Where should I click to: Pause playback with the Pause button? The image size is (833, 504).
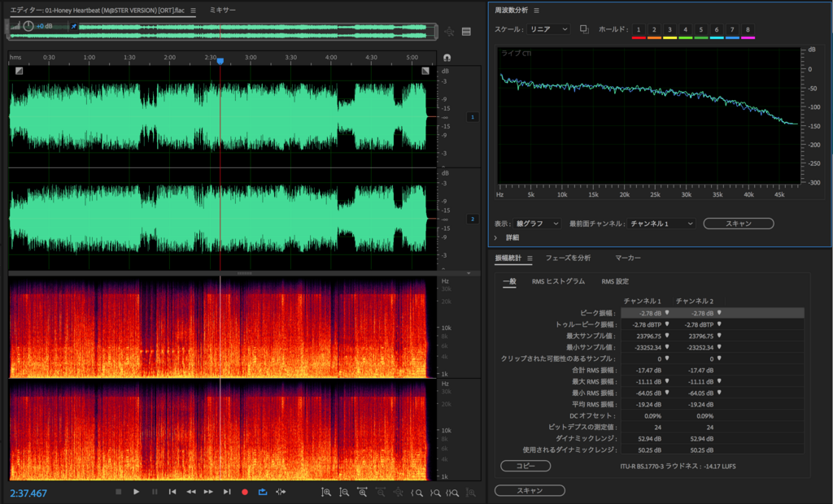tap(155, 492)
